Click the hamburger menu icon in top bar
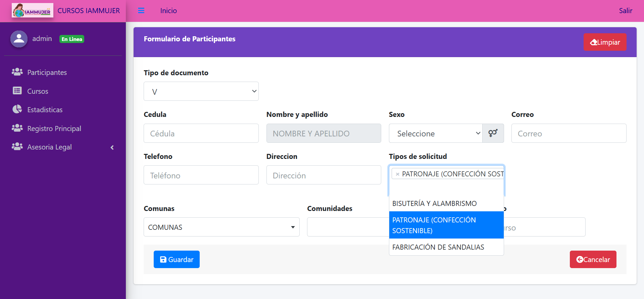Screen dimensions: 644x299 [141, 11]
